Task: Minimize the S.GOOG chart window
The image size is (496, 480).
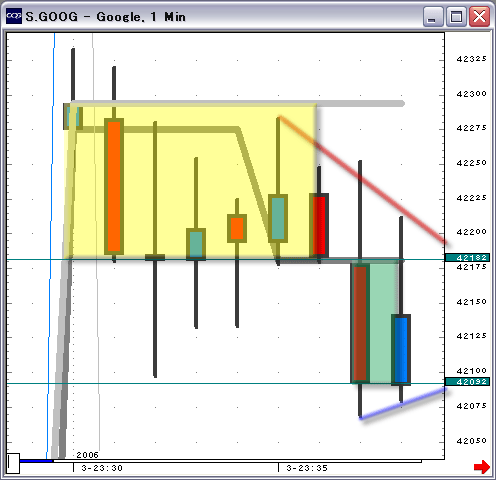Action: coord(433,16)
